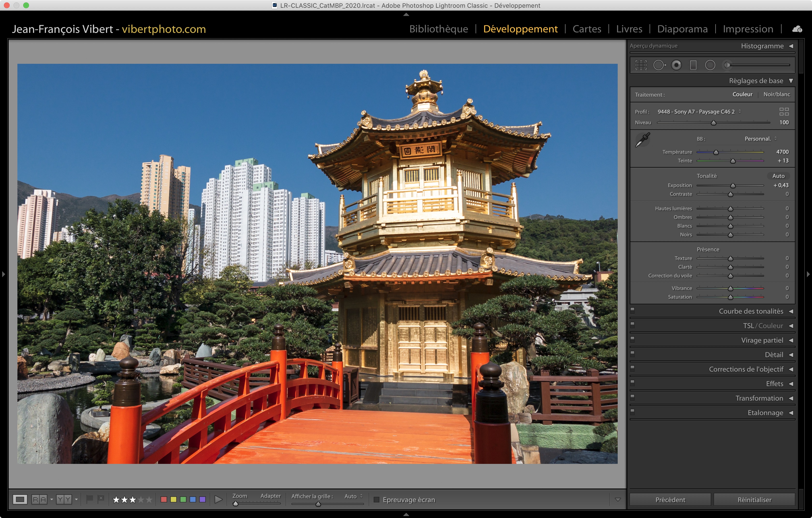Select the Crop overlay tool
The width and height of the screenshot is (812, 518).
[641, 65]
